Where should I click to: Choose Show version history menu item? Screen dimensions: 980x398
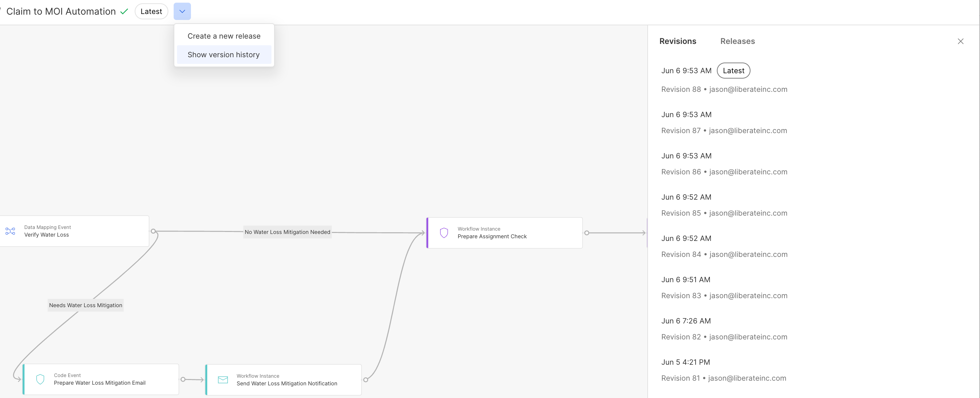(x=224, y=55)
